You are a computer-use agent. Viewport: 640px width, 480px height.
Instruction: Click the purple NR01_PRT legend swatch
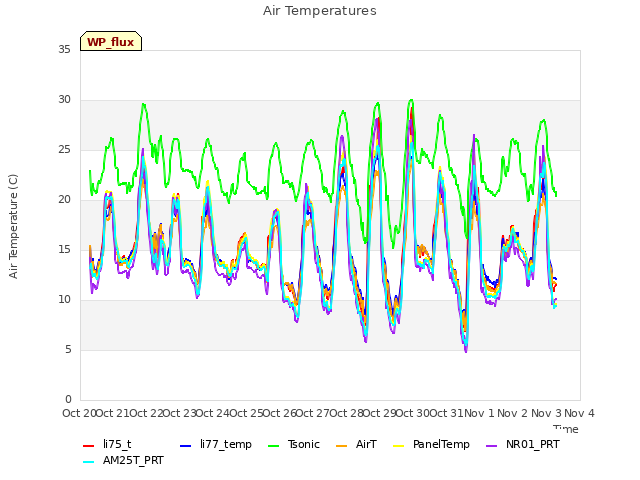click(491, 446)
